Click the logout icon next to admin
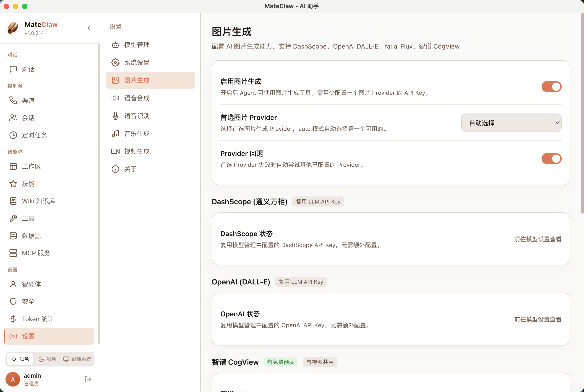Viewport: 584px width, 392px height. (88, 379)
